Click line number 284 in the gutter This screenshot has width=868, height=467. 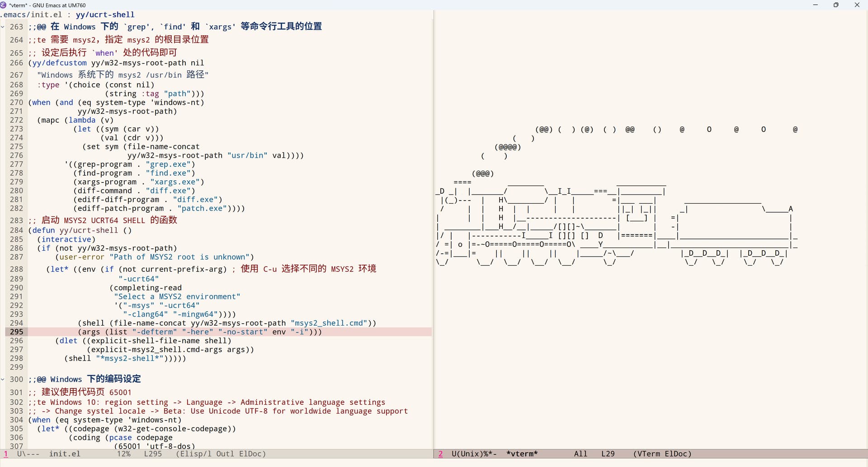tap(16, 230)
